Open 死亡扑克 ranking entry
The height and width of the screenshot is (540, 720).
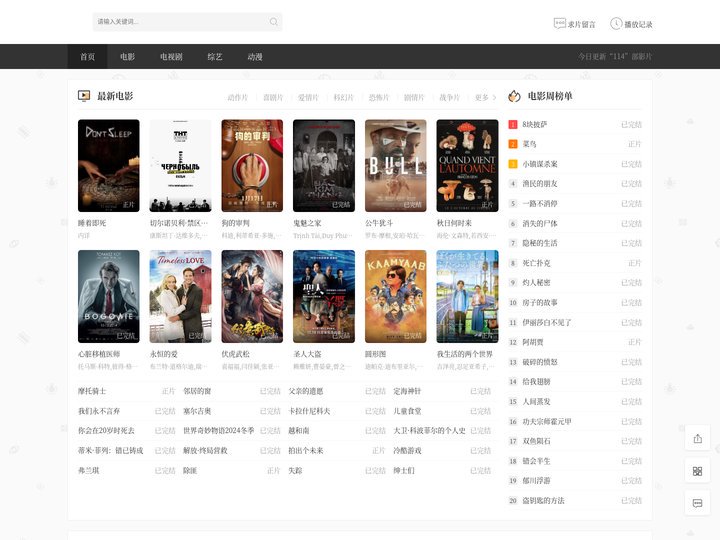(x=536, y=263)
